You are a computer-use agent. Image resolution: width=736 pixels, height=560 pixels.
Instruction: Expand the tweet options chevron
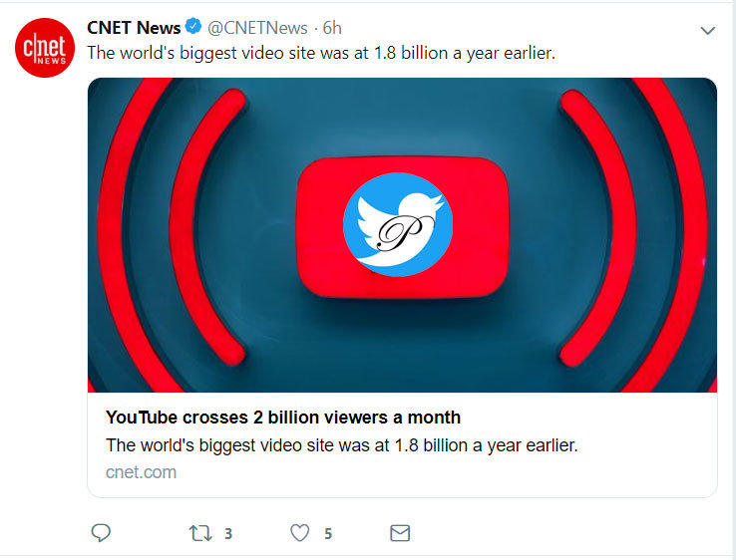pos(708,31)
